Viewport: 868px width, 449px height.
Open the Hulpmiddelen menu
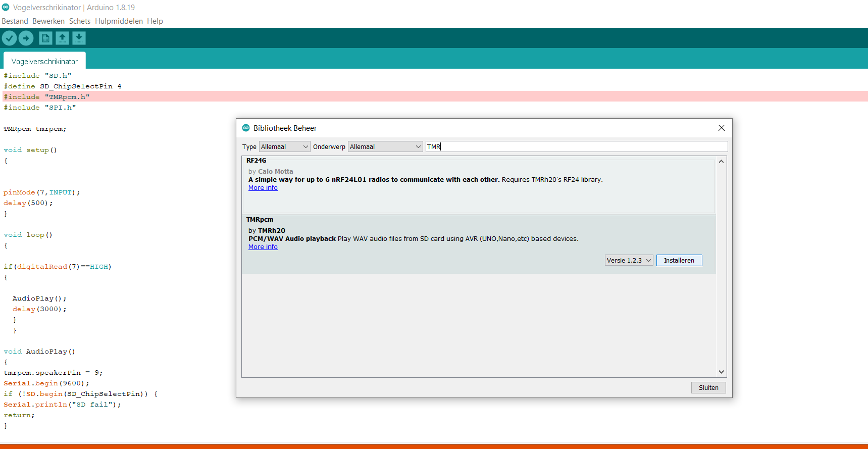[119, 21]
